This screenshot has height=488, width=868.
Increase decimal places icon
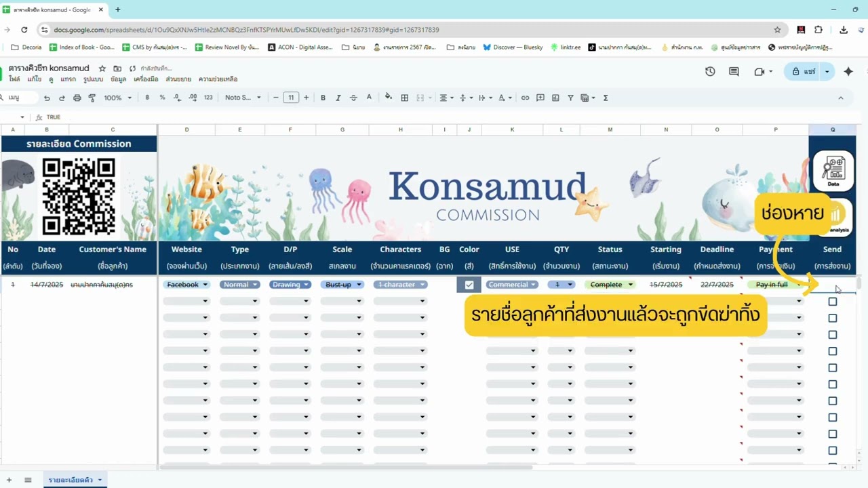(x=193, y=98)
